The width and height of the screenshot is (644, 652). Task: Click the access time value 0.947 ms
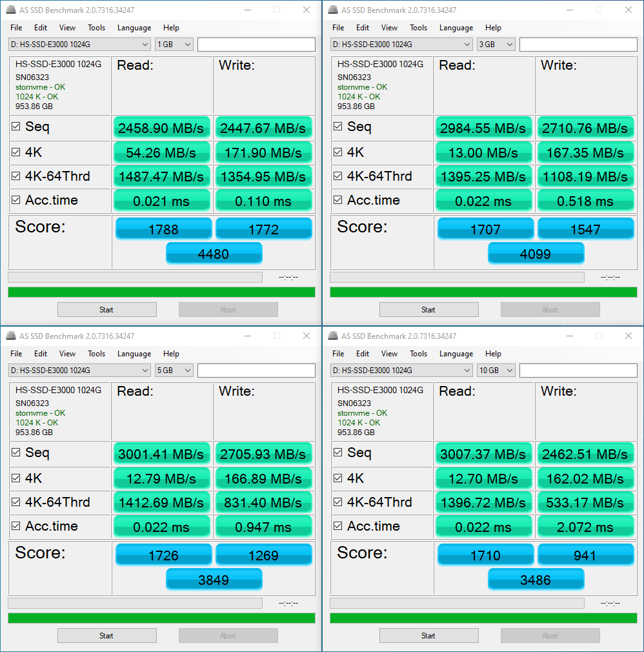263,527
